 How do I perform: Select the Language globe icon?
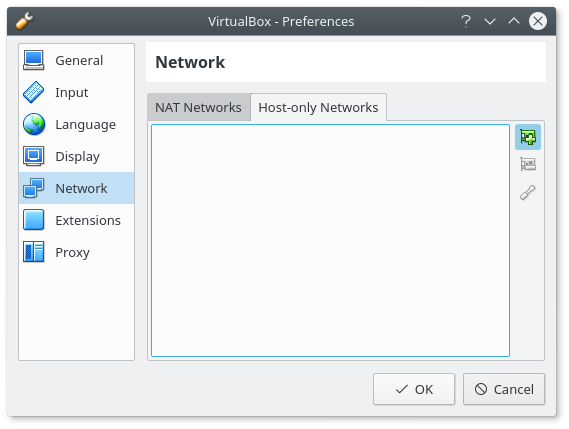pos(34,124)
